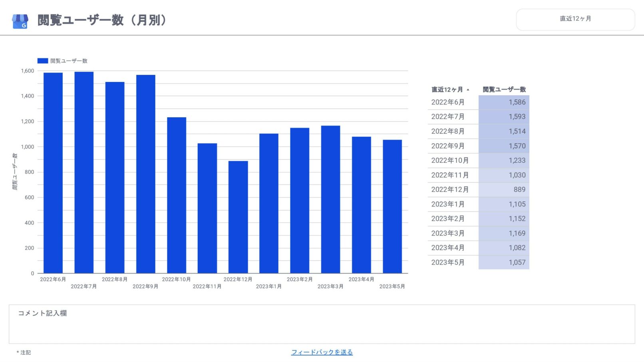Click the 2023年4月 row in table

click(x=448, y=248)
